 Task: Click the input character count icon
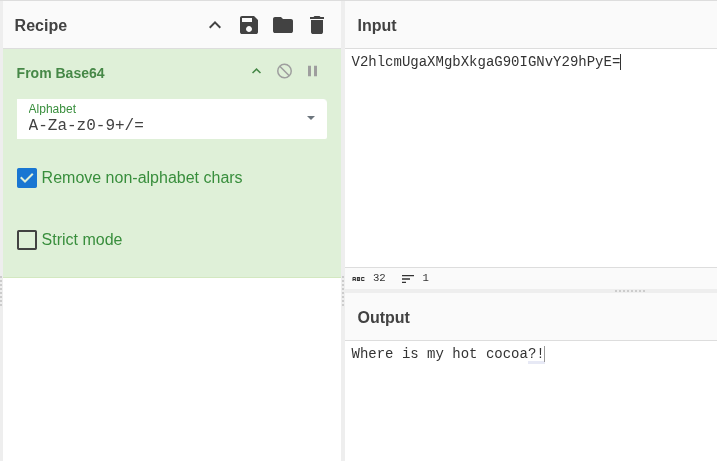pyautogui.click(x=358, y=278)
